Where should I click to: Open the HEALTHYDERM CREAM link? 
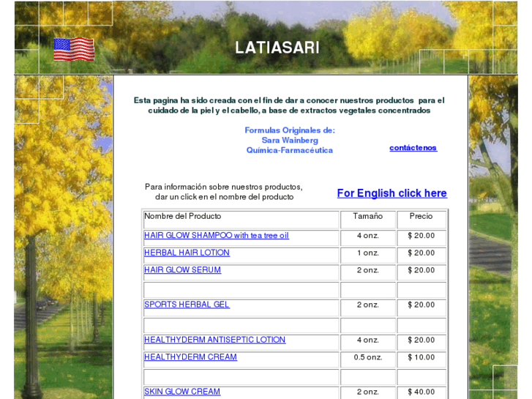191,357
